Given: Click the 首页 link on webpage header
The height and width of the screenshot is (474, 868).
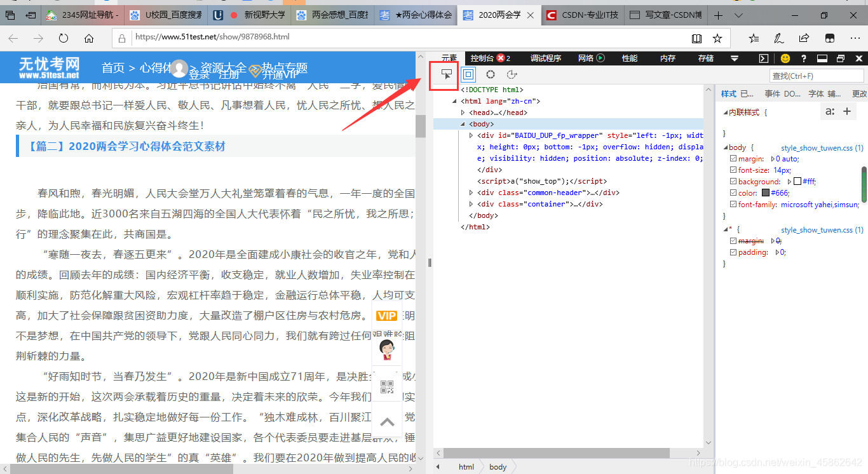Looking at the screenshot, I should click(113, 67).
